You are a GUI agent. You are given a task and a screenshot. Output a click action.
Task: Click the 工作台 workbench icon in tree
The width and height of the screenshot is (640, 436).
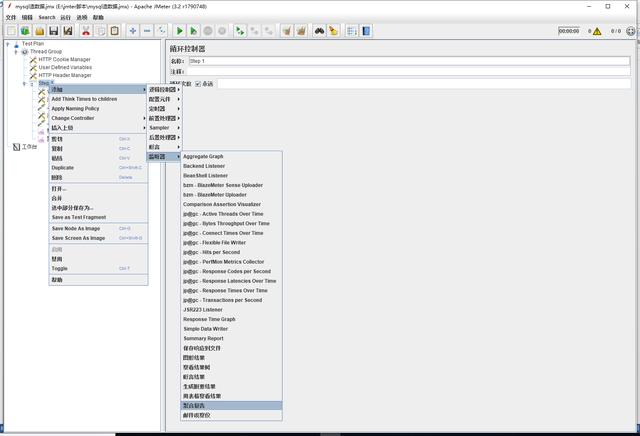click(16, 147)
